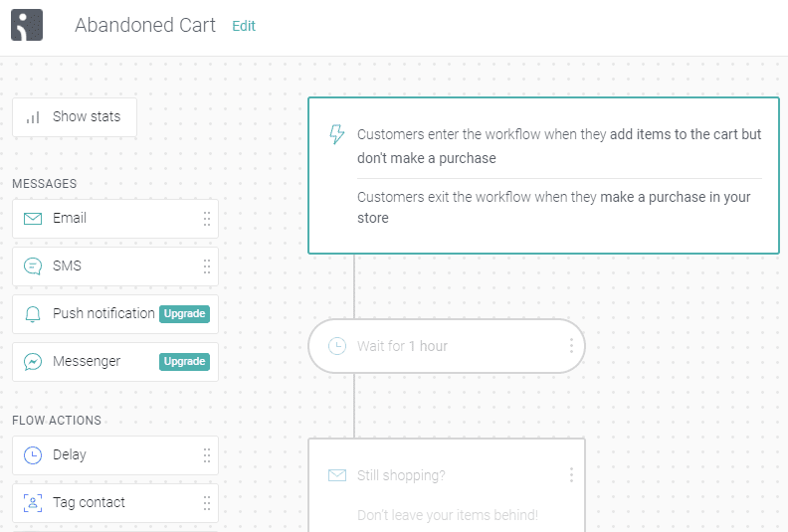This screenshot has width=788, height=532.
Task: Select the workflow trigger block about cart items
Action: pyautogui.click(x=544, y=175)
